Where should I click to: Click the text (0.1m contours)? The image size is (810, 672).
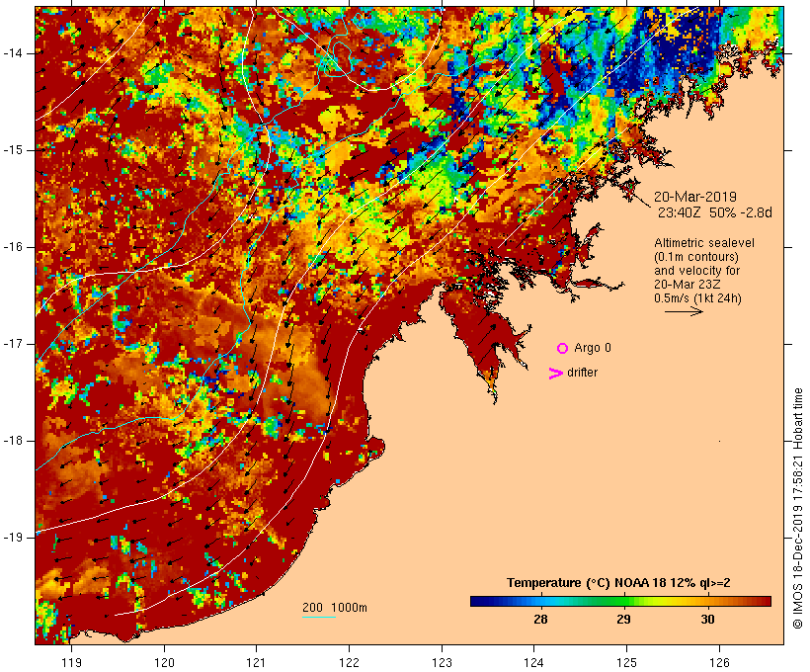(696, 257)
